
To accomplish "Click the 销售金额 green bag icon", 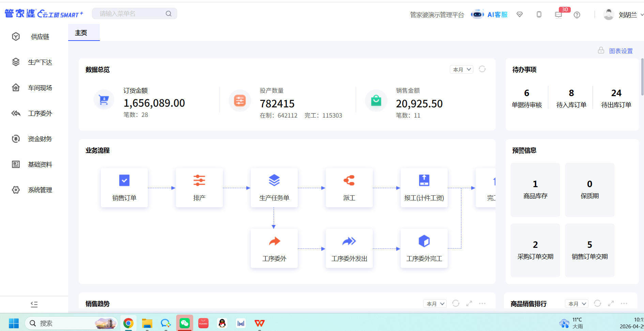I will point(376,101).
